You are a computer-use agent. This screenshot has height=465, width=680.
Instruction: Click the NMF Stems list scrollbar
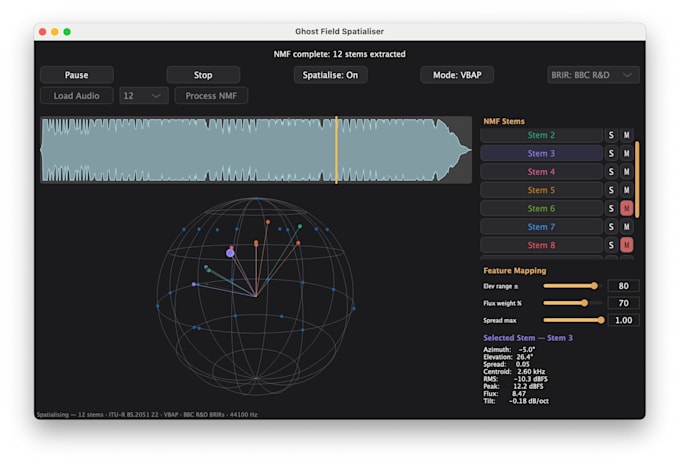[637, 180]
